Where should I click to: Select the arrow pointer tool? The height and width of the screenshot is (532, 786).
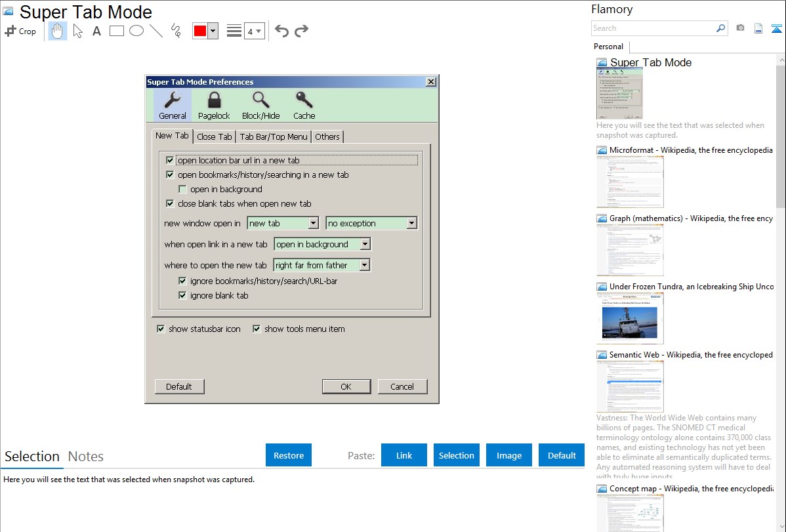(x=77, y=31)
